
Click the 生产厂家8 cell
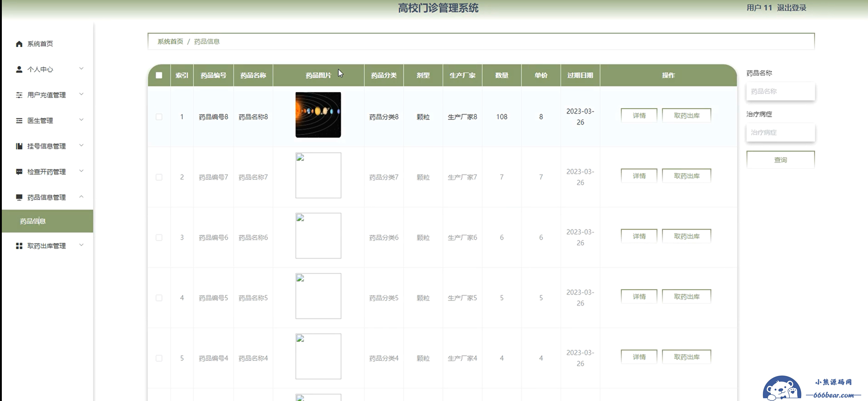pyautogui.click(x=462, y=116)
